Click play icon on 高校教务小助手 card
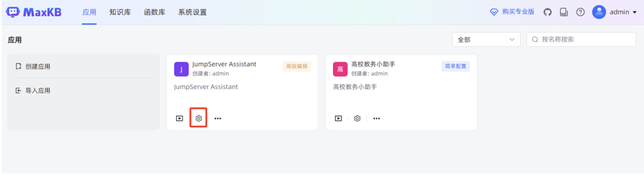 [338, 118]
